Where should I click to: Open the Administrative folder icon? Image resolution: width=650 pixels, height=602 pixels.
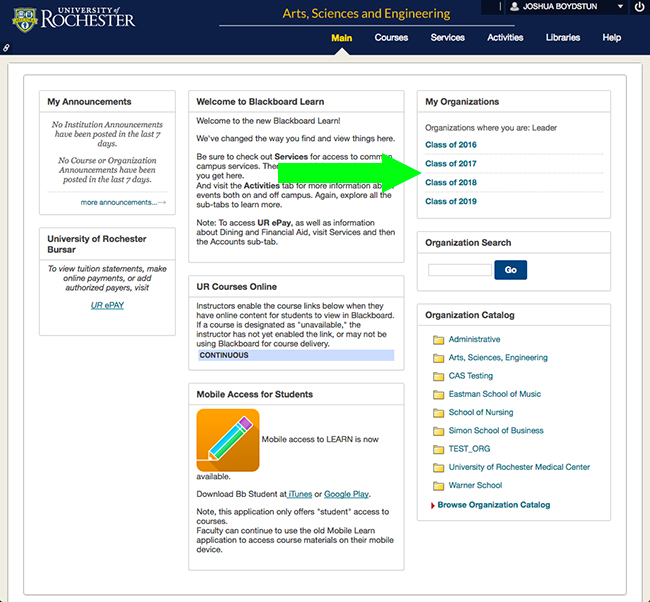[x=438, y=340]
